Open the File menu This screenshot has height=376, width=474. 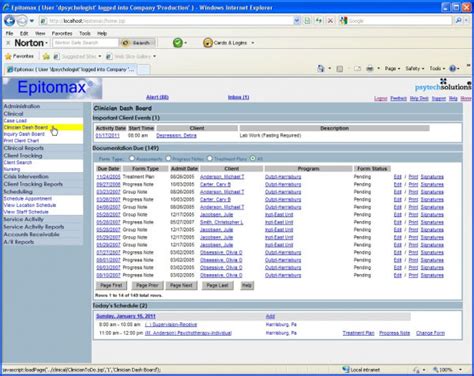(x=9, y=33)
